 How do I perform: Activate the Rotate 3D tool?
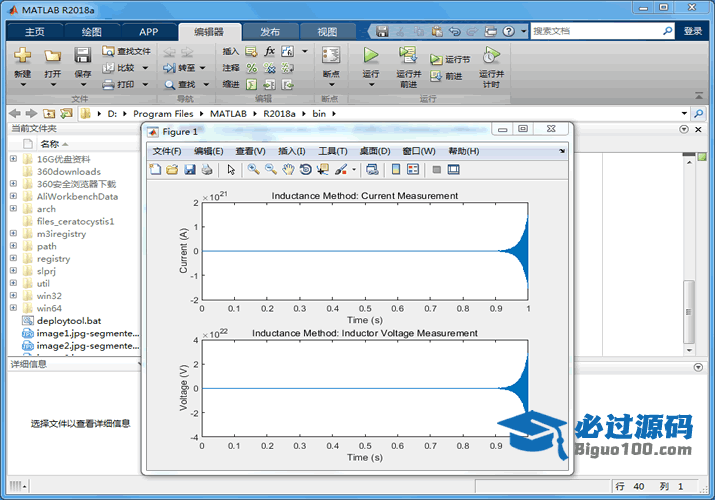[x=305, y=169]
